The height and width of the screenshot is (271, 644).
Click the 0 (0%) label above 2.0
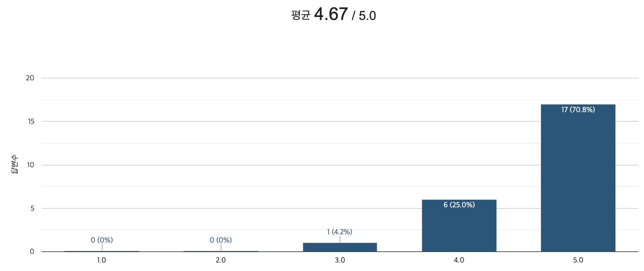click(221, 240)
